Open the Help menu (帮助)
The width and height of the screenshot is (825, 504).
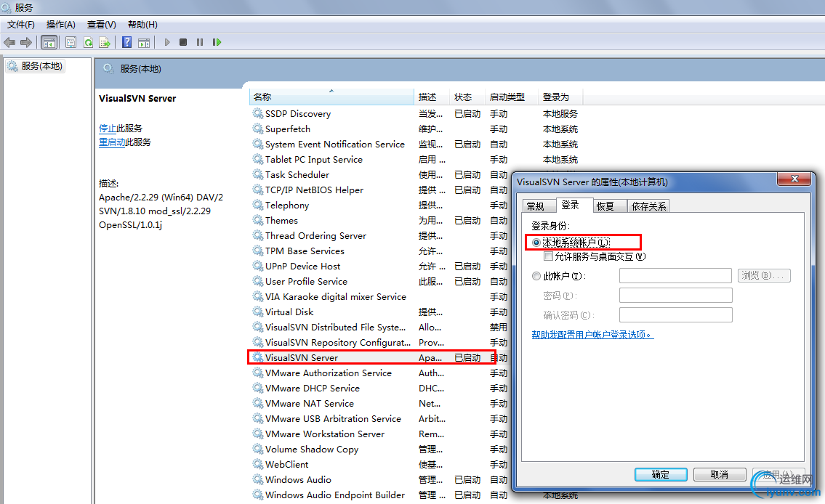click(142, 25)
